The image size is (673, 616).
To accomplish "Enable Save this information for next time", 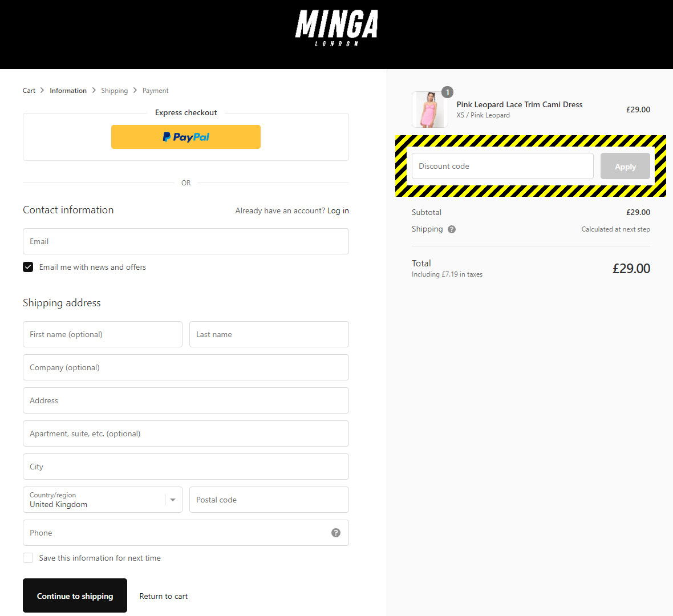I will (28, 557).
